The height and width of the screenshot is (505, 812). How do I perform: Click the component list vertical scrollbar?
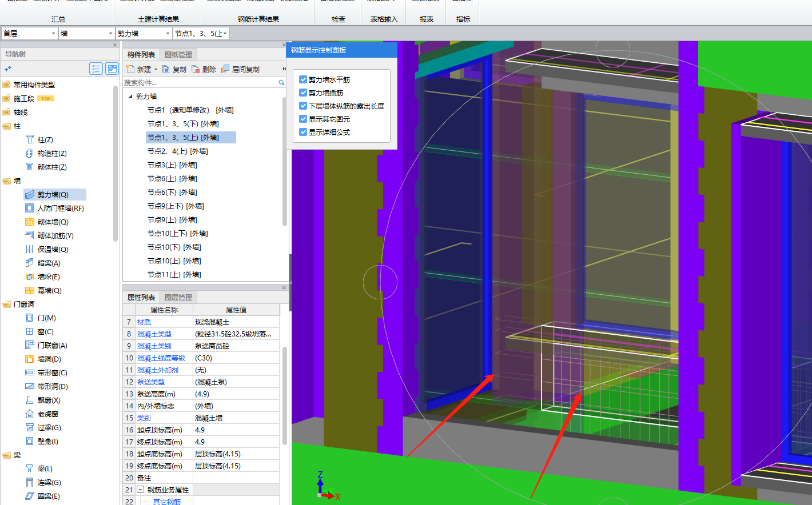[x=284, y=162]
